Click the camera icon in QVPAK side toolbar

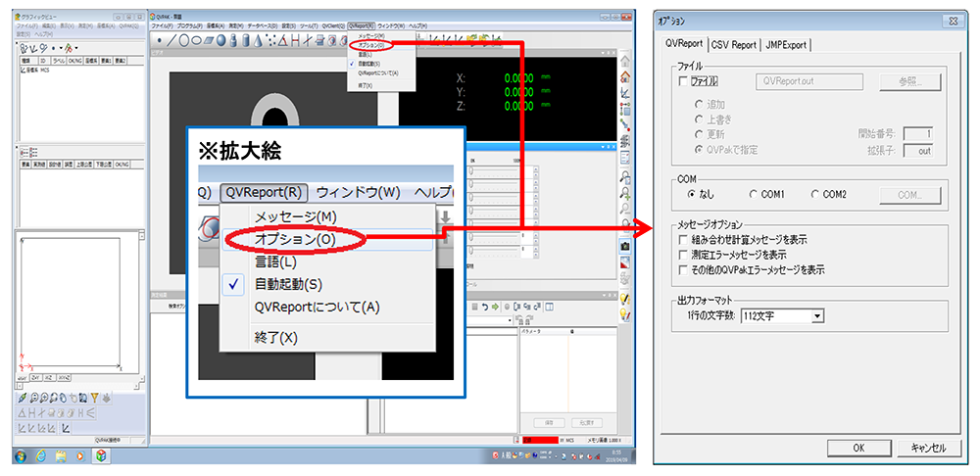pyautogui.click(x=624, y=246)
